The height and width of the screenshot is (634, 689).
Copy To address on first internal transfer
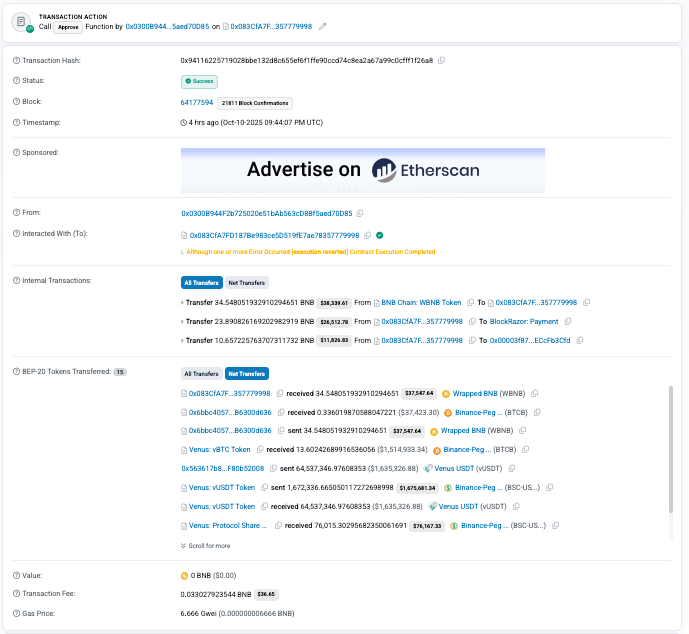[x=587, y=302]
